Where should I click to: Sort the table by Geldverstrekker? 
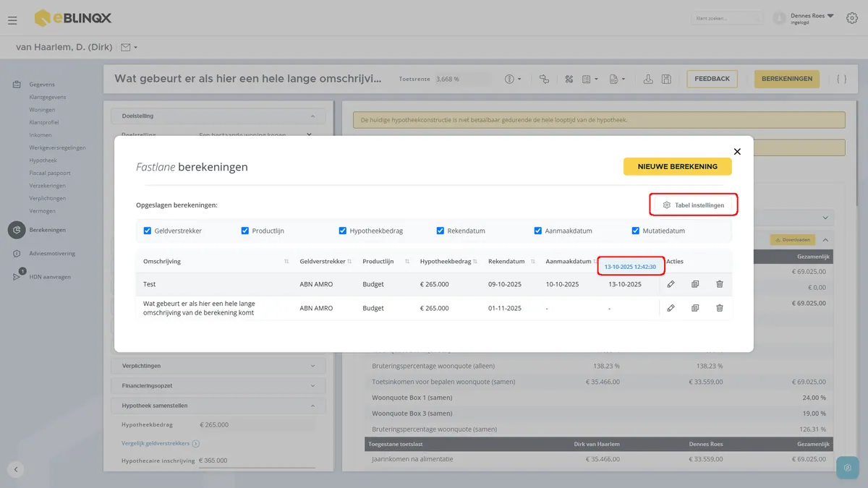[x=350, y=261]
